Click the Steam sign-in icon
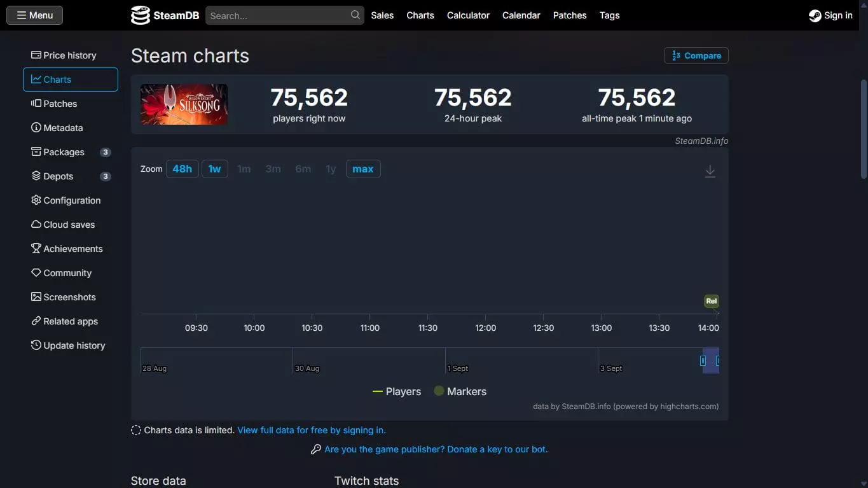 (x=815, y=16)
